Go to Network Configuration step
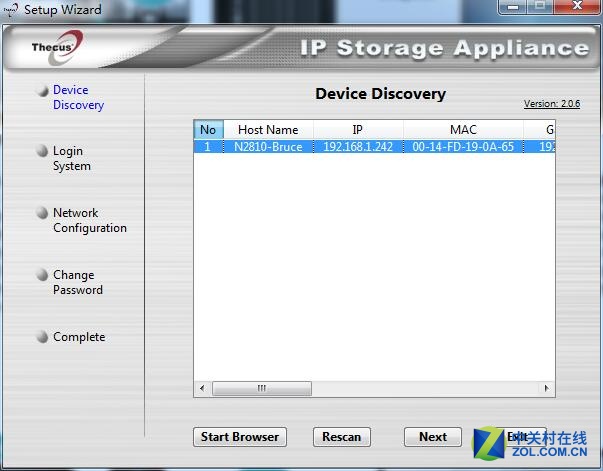 coord(90,220)
